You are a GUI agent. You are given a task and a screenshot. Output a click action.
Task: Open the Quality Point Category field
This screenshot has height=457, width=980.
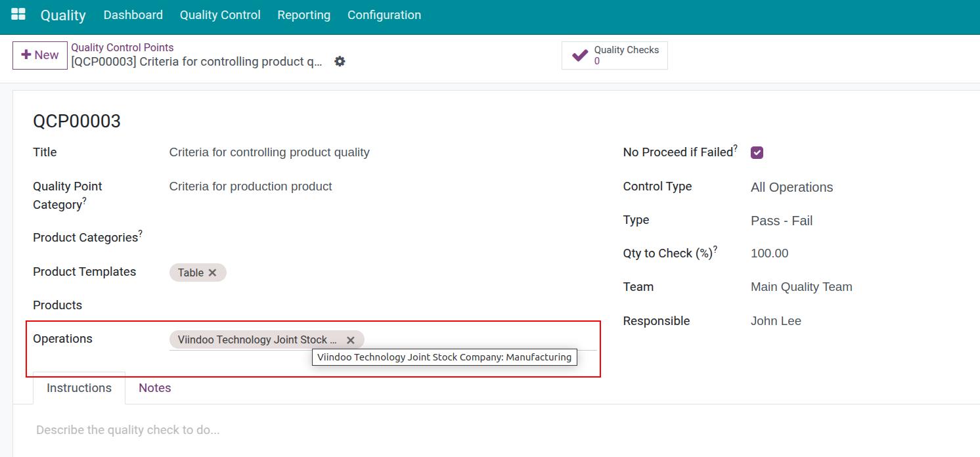click(x=383, y=186)
